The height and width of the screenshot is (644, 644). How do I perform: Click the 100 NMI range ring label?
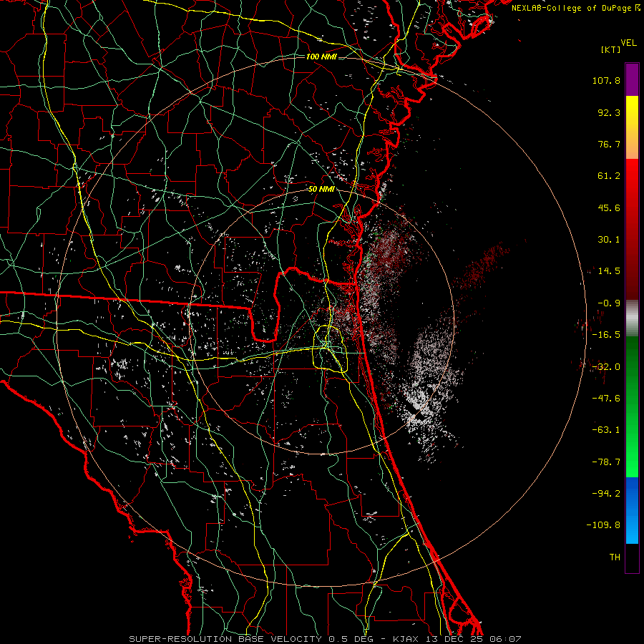(321, 57)
